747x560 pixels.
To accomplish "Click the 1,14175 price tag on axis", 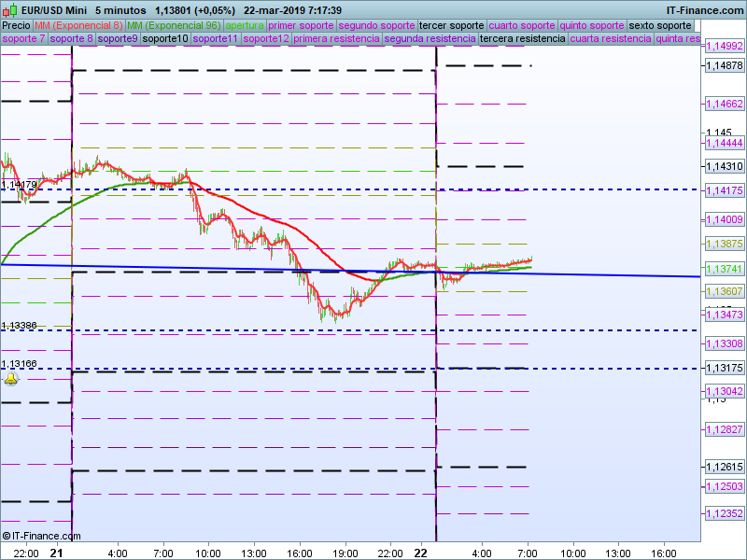I will click(724, 190).
